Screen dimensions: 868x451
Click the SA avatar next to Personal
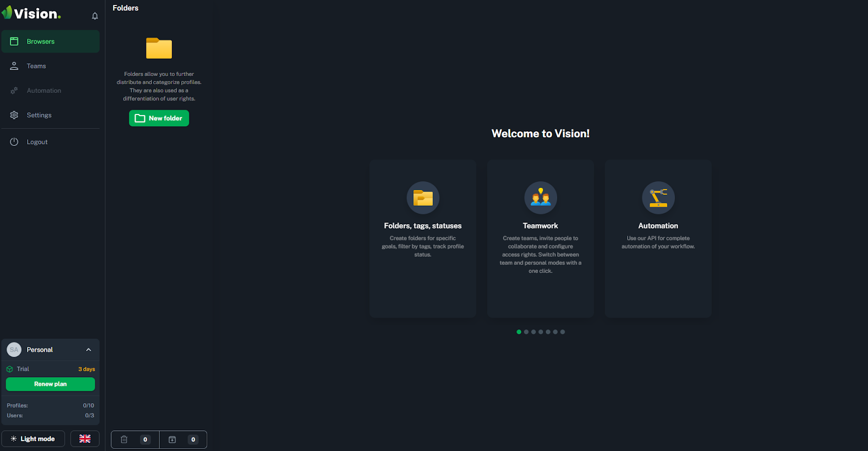(14, 350)
